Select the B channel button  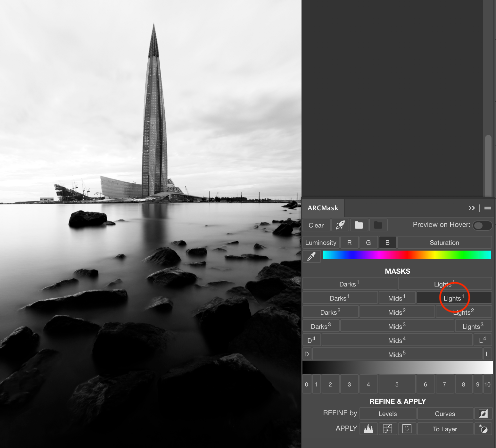tap(387, 243)
